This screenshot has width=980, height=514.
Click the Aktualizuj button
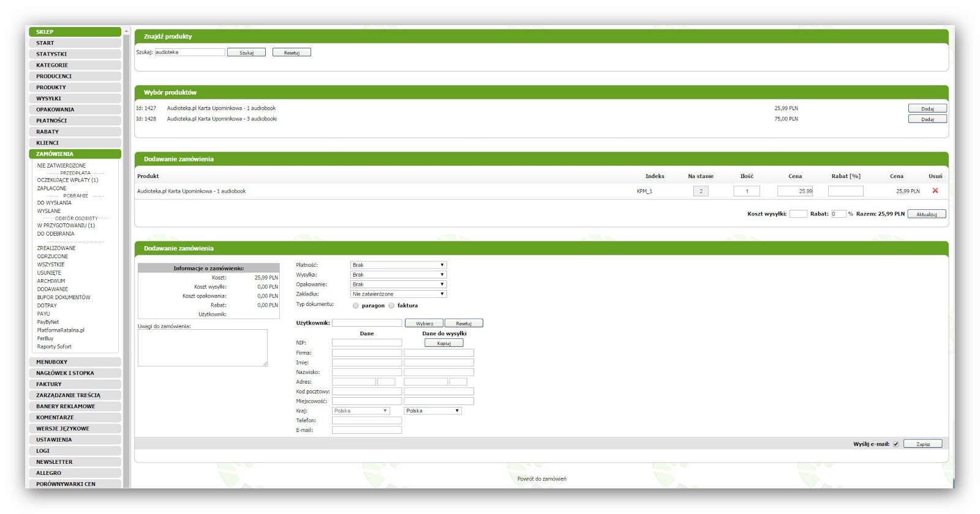pyautogui.click(x=927, y=214)
